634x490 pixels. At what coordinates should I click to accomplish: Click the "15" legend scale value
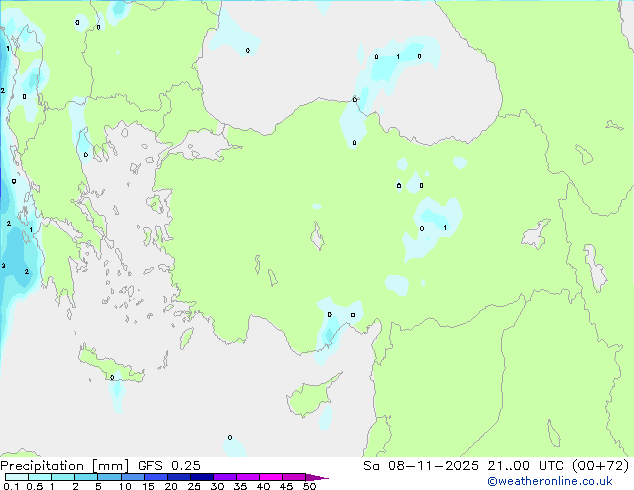(148, 486)
